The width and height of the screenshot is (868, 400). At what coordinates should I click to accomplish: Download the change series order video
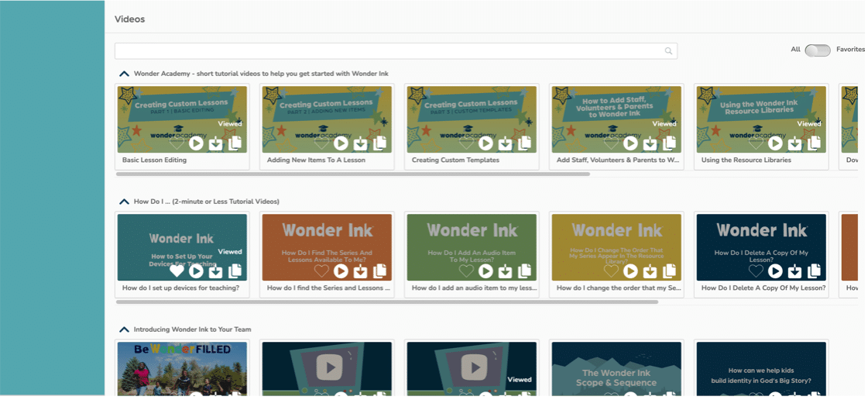tap(650, 271)
